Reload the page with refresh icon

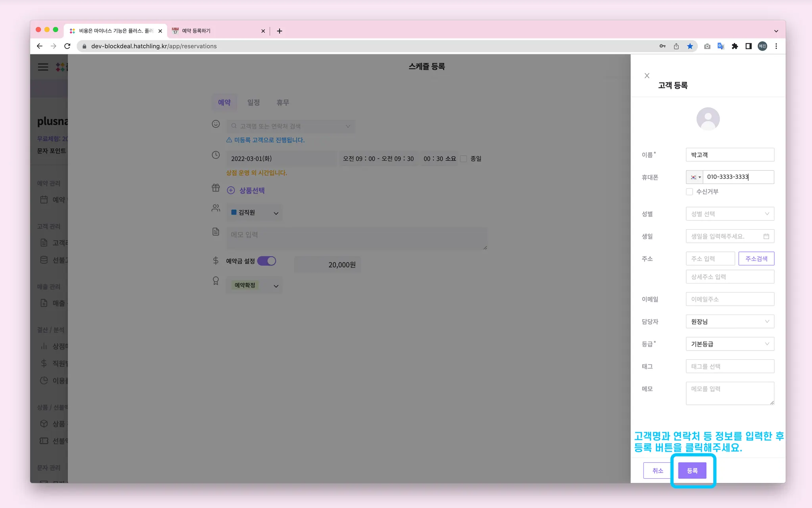point(67,46)
